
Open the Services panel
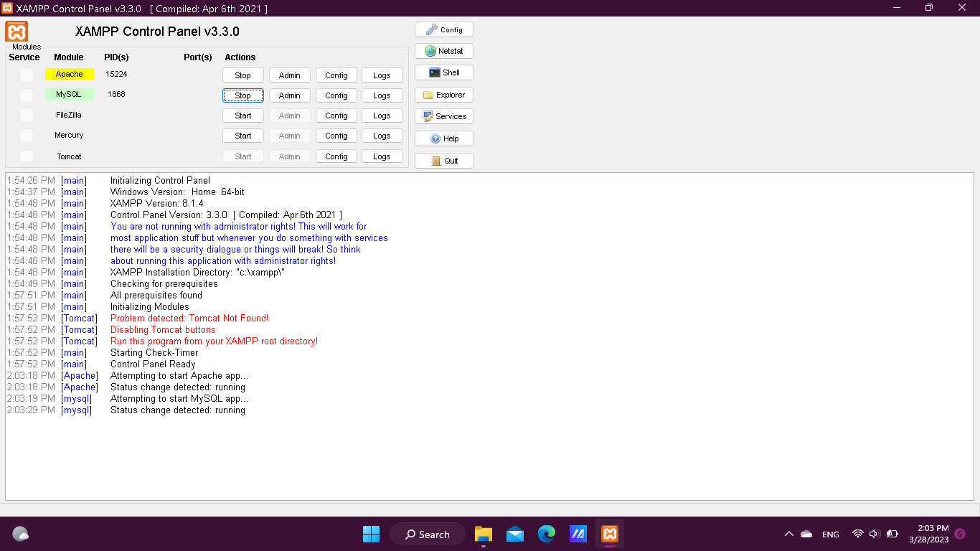(443, 116)
